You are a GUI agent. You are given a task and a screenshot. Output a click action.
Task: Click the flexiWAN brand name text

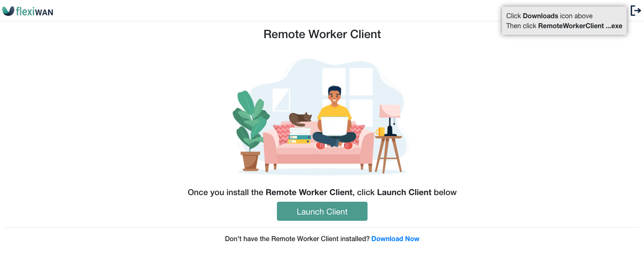tap(34, 12)
